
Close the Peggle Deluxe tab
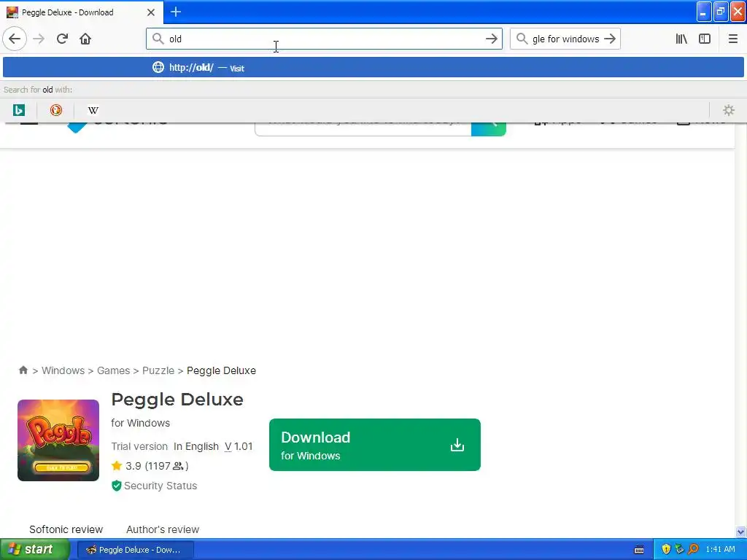150,12
